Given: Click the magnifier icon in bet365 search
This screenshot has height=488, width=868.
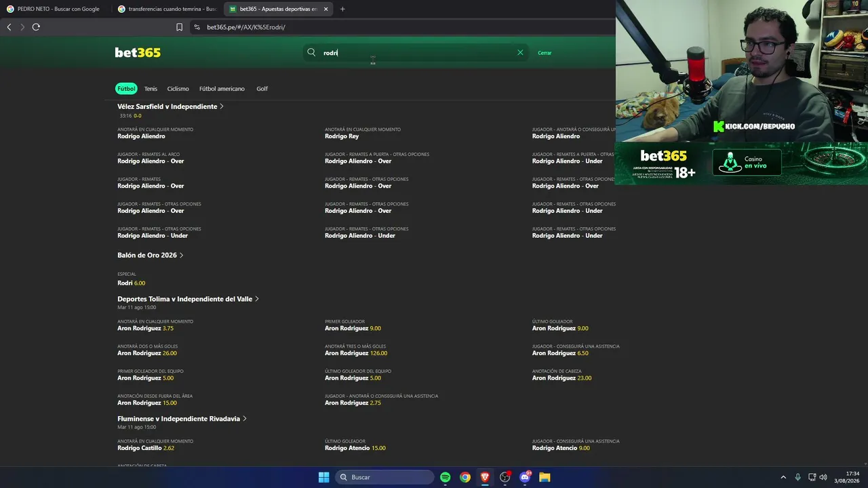Looking at the screenshot, I should pos(311,52).
